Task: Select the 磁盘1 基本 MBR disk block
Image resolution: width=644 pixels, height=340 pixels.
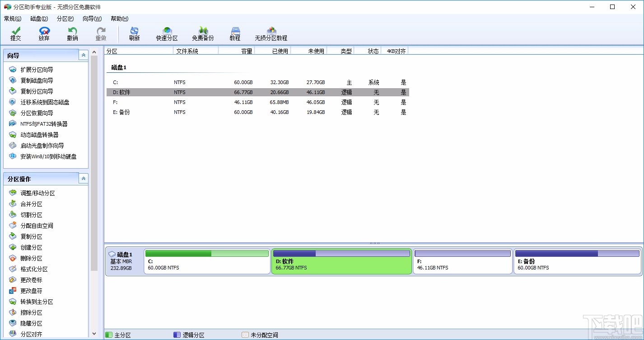Action: [x=124, y=261]
